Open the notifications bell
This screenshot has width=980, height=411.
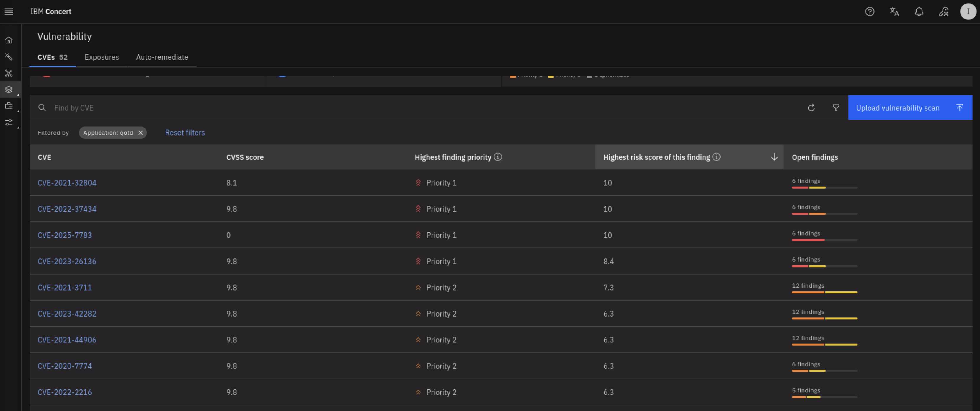[x=919, y=12]
